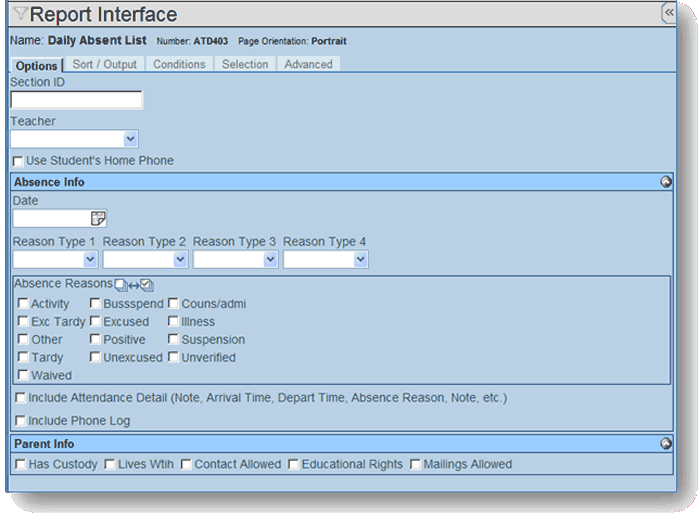
Task: Tick the Mailings Allowed checkbox
Action: [415, 465]
